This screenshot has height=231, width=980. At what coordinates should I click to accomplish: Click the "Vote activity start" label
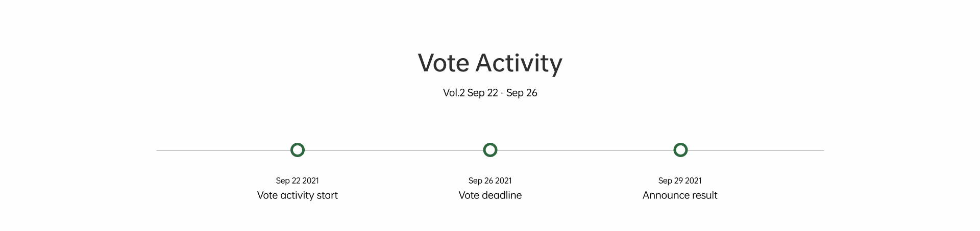tap(297, 195)
